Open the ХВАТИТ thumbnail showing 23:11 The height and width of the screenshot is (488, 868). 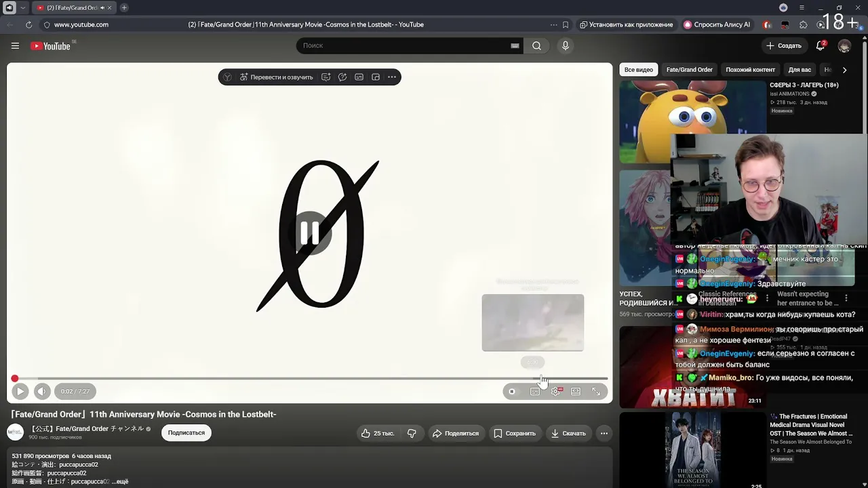click(692, 367)
